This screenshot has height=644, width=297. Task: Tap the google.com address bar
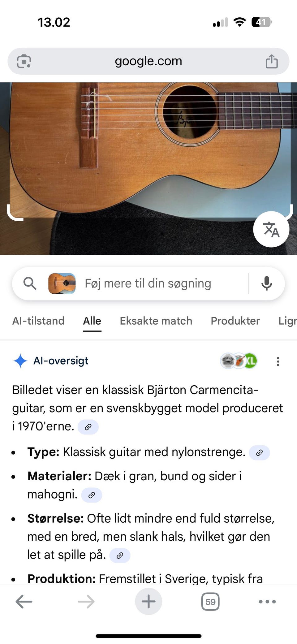tap(148, 61)
